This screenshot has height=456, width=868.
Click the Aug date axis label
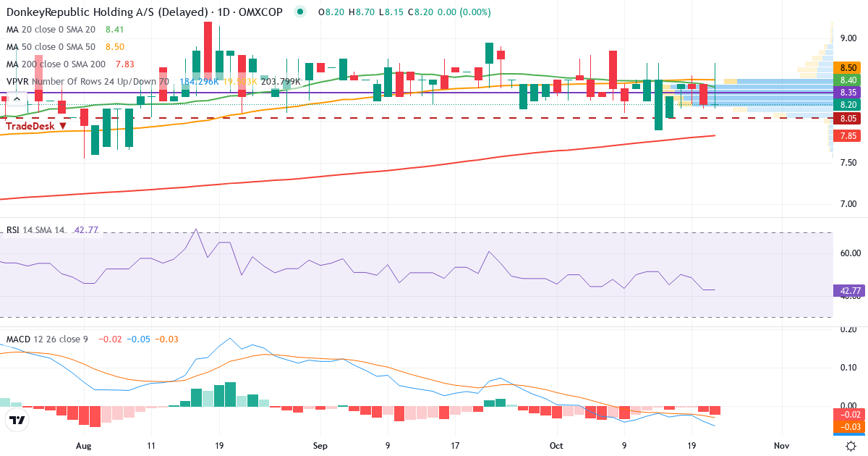tap(85, 447)
